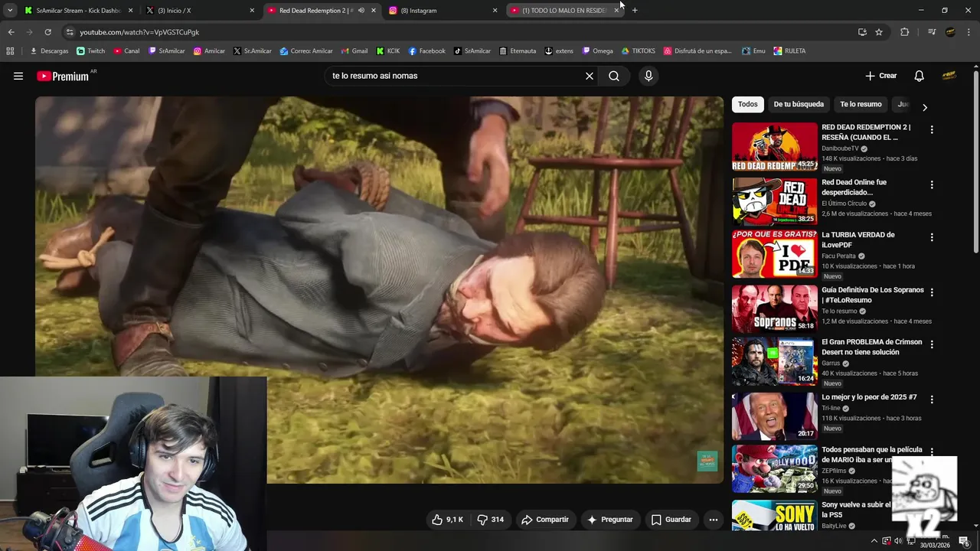Click the page vertical scrollbar
The width and height of the screenshot is (980, 551).
(975, 162)
